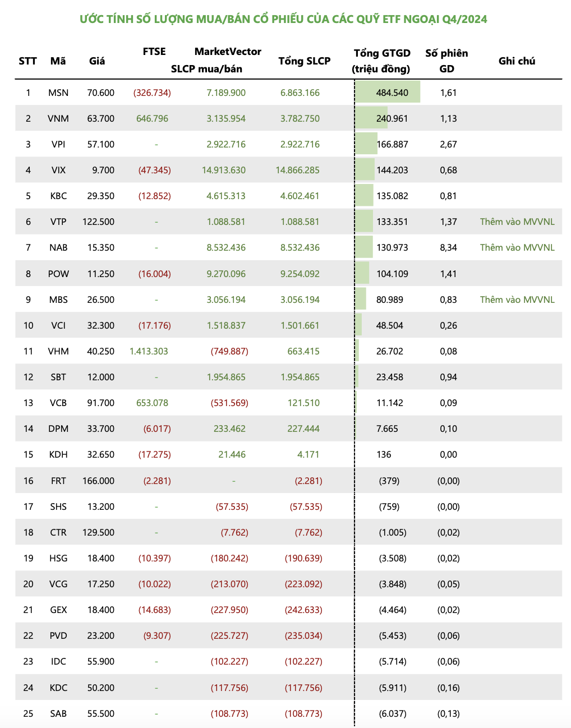Click VHM's FTSE value 1.413.303

pos(149,351)
